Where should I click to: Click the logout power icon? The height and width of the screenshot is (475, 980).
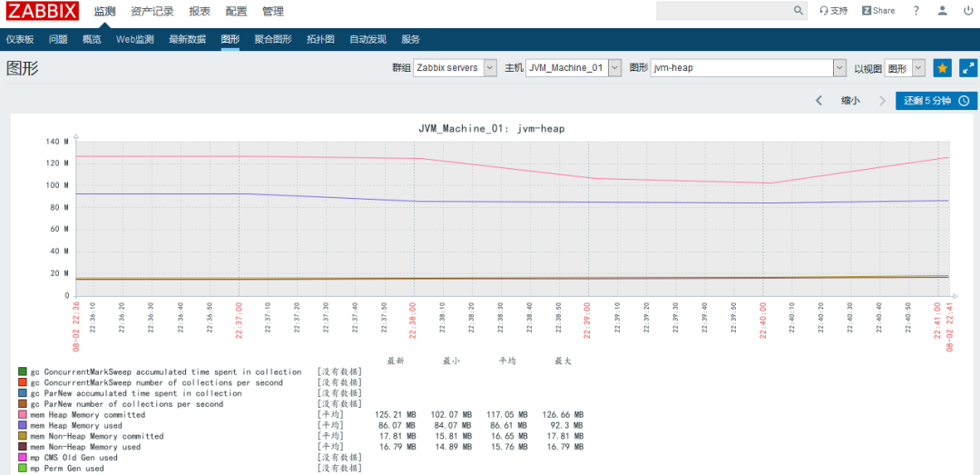[968, 11]
